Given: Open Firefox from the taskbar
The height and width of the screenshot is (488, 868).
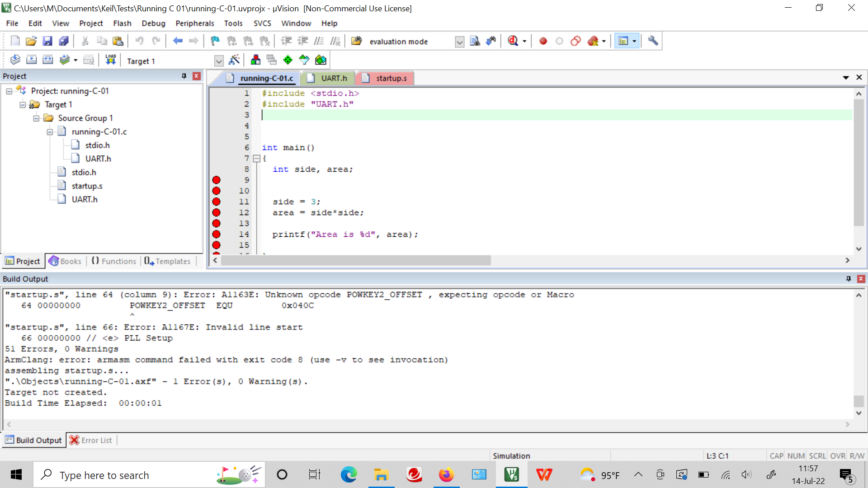Looking at the screenshot, I should pos(446,474).
